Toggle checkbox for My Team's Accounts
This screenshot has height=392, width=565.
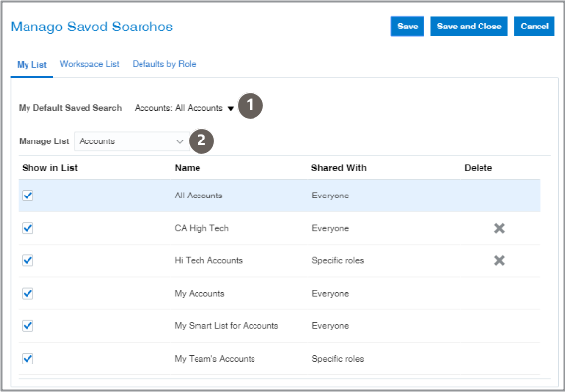(28, 359)
